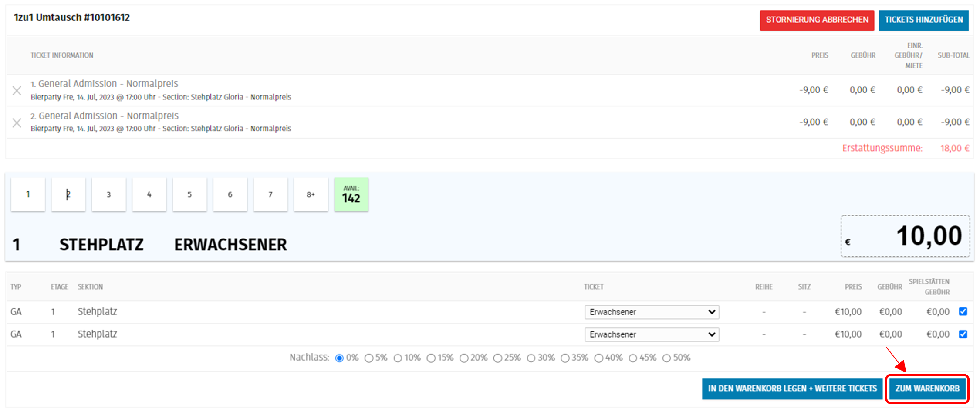Select 50% Nachlass discount
The image size is (980, 416).
point(666,358)
